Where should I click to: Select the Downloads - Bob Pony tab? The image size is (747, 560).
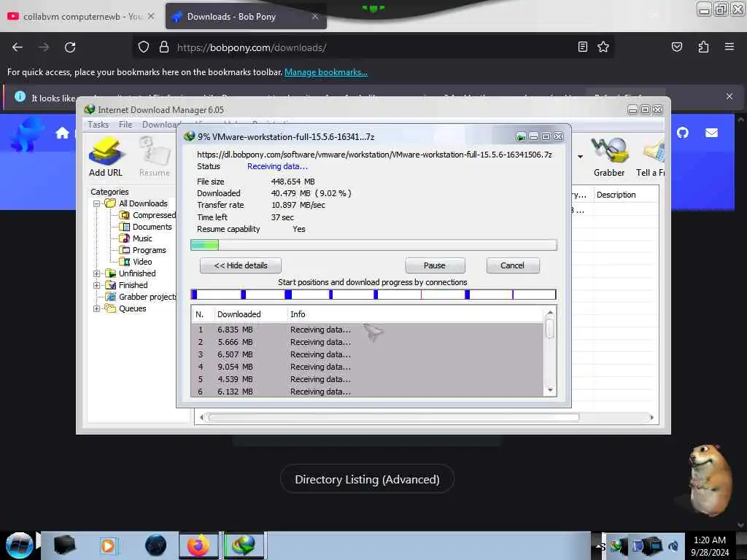246,16
